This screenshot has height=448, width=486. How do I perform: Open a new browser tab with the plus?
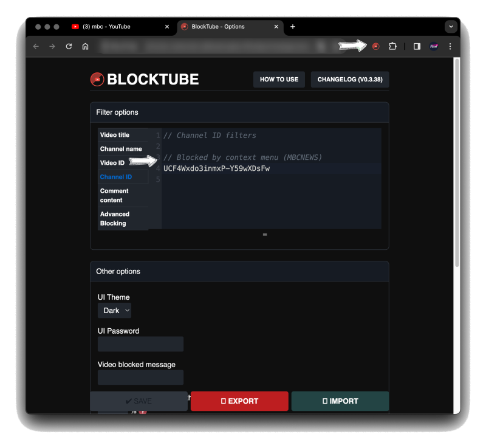coord(293,27)
